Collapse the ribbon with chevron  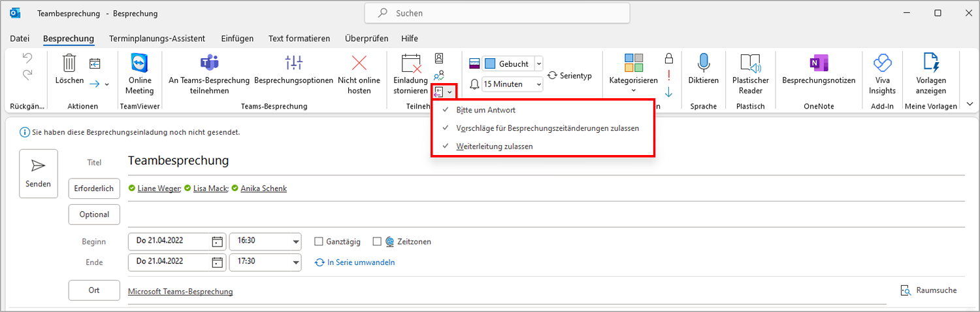point(970,104)
